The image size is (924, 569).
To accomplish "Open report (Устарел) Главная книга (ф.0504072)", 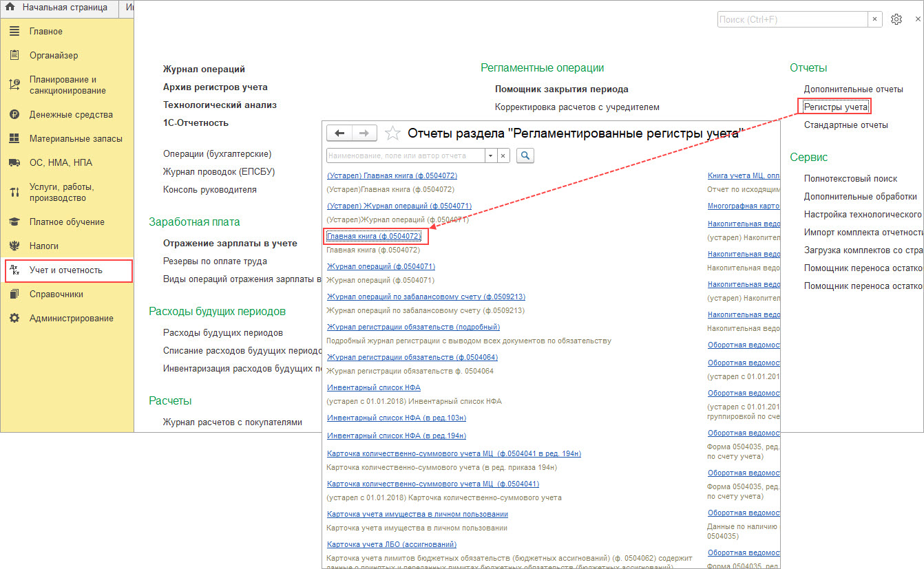I will coord(392,176).
